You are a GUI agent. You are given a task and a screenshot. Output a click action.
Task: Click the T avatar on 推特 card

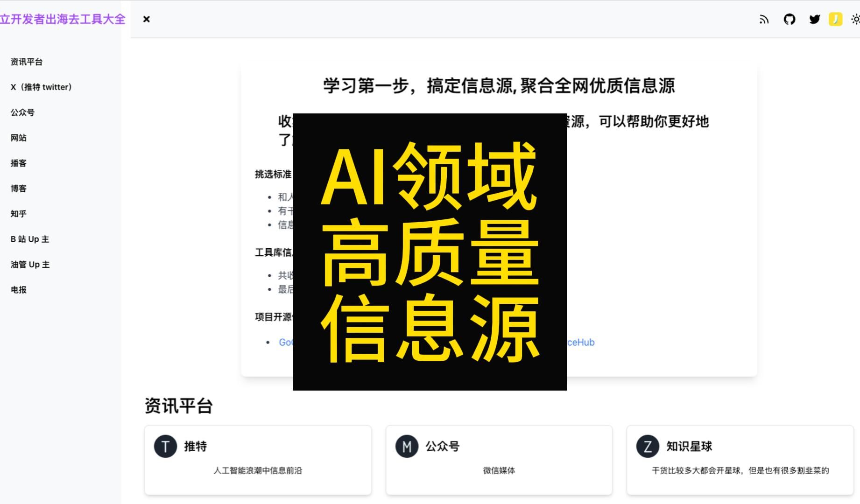[165, 446]
